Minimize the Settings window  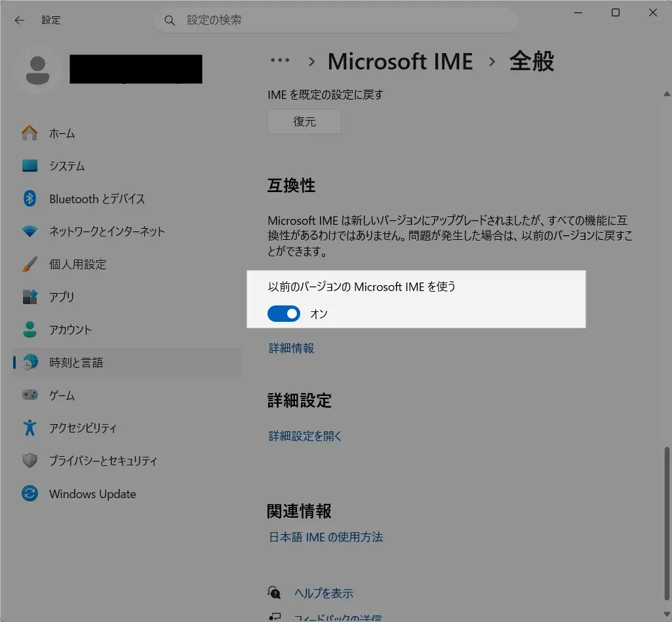click(578, 13)
